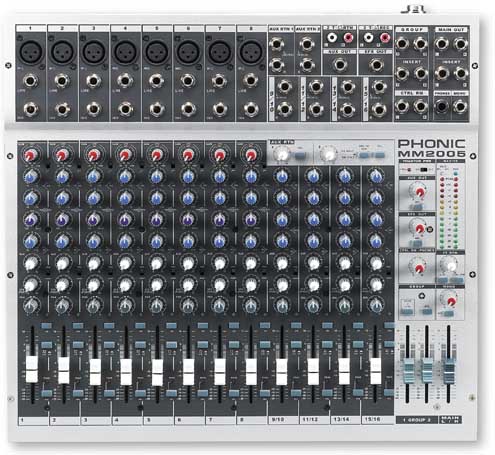Turn the channel 1 pan knob
Viewport: 495px width, 455px height.
click(31, 305)
